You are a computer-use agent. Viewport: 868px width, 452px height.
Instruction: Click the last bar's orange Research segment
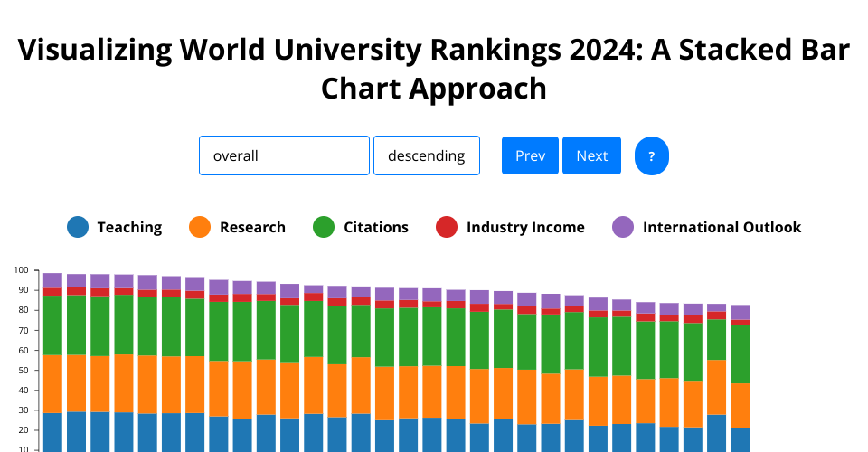741,405
